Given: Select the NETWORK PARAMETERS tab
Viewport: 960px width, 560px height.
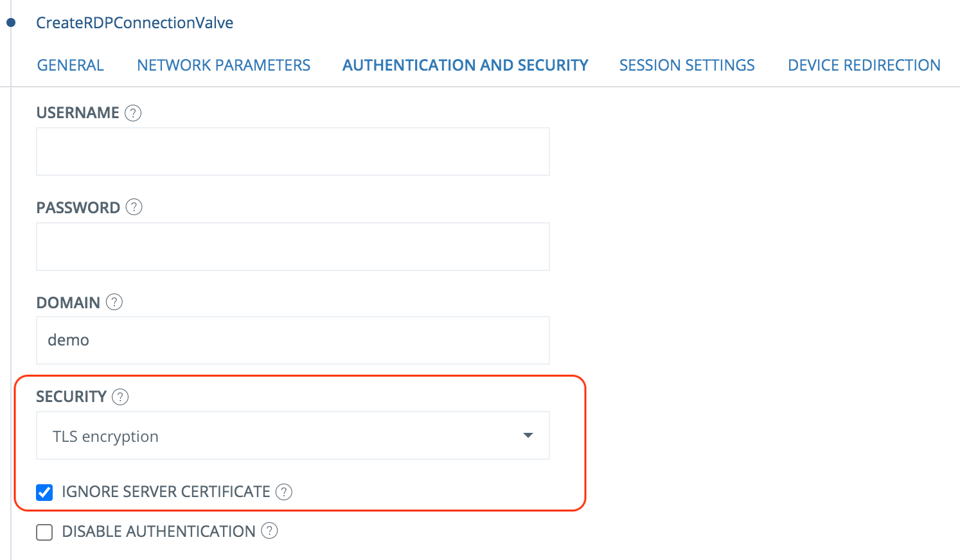Looking at the screenshot, I should pyautogui.click(x=223, y=65).
